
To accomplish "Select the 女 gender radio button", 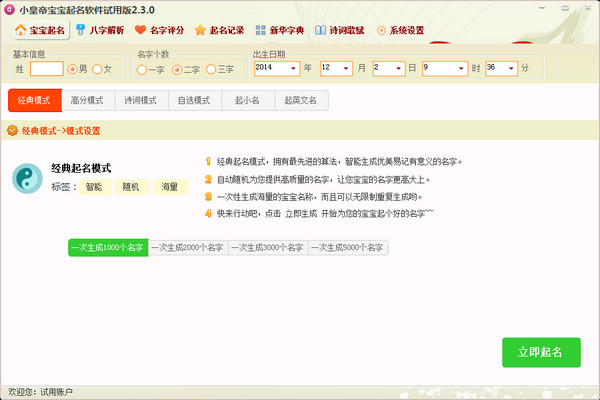I will coord(97,69).
